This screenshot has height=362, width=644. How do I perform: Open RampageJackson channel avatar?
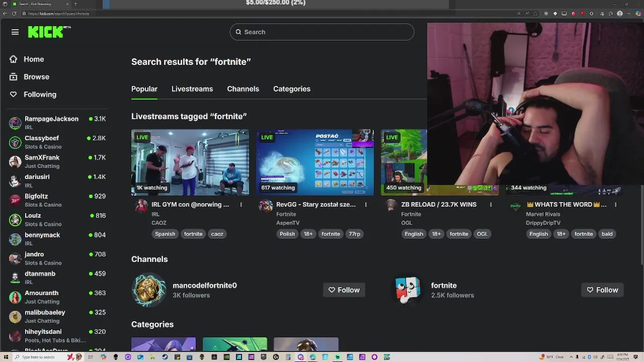point(16,123)
